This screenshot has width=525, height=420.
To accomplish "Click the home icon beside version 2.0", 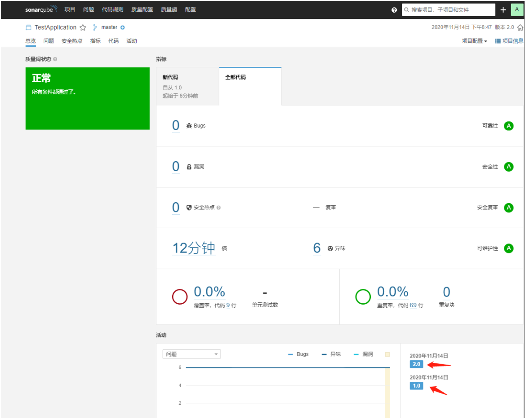I will (x=521, y=27).
